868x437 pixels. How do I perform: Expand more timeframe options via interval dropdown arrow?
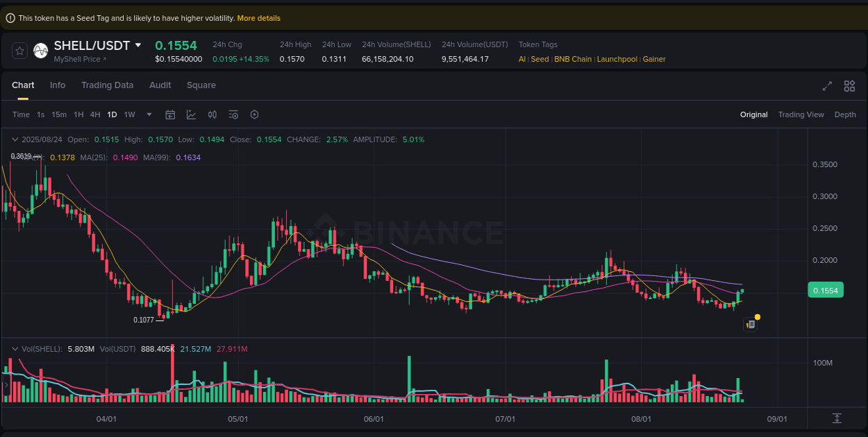pos(148,114)
